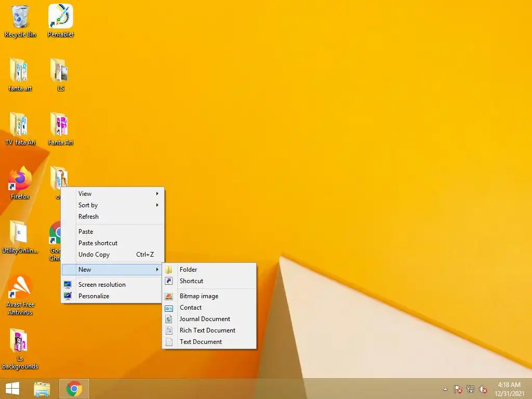
Task: Select the Avast Free Antivirus shortcut
Action: 20,295
